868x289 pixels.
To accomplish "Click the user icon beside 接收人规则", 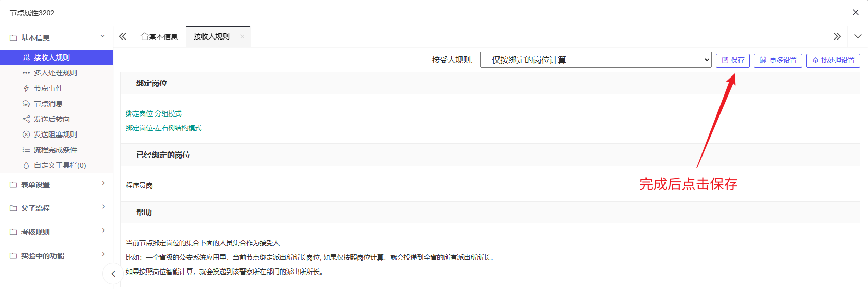I will point(26,57).
